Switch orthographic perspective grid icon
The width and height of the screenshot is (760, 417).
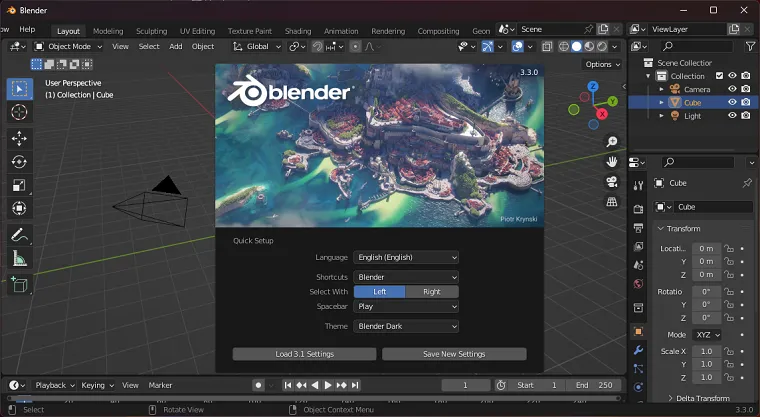pos(612,202)
